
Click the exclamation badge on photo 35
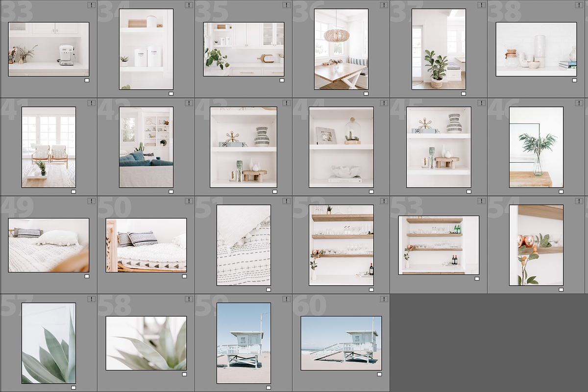[286, 5]
